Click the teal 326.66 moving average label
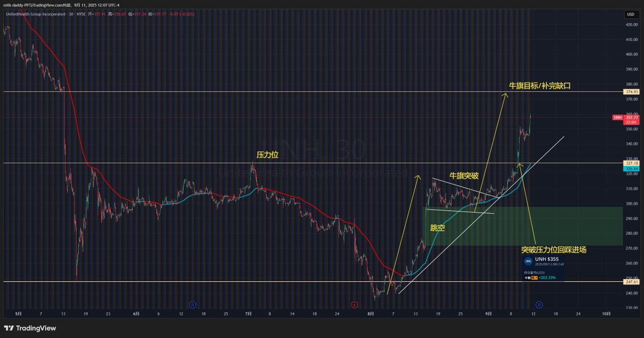 coord(632,168)
